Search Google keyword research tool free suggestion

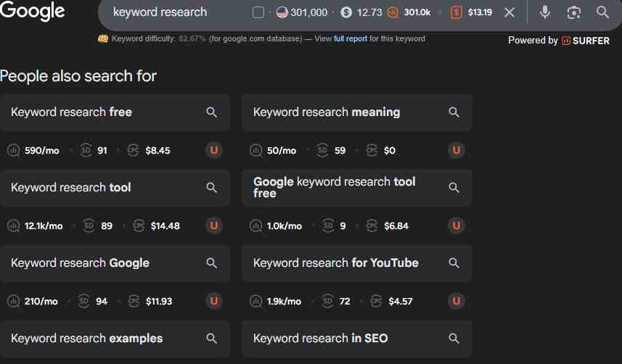pos(357,188)
